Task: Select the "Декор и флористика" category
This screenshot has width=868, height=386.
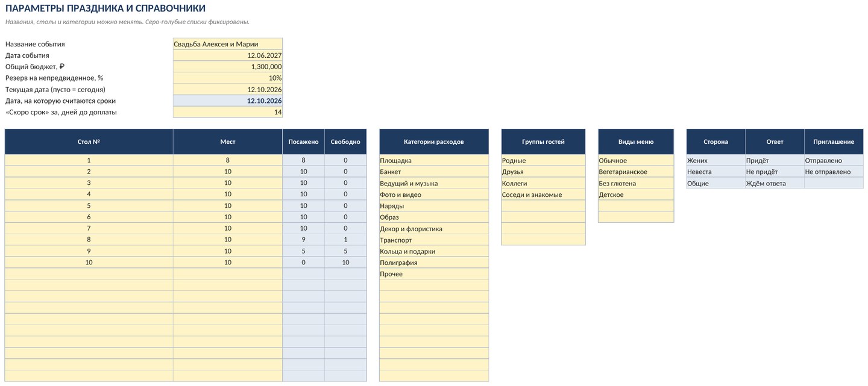Action: click(x=434, y=229)
